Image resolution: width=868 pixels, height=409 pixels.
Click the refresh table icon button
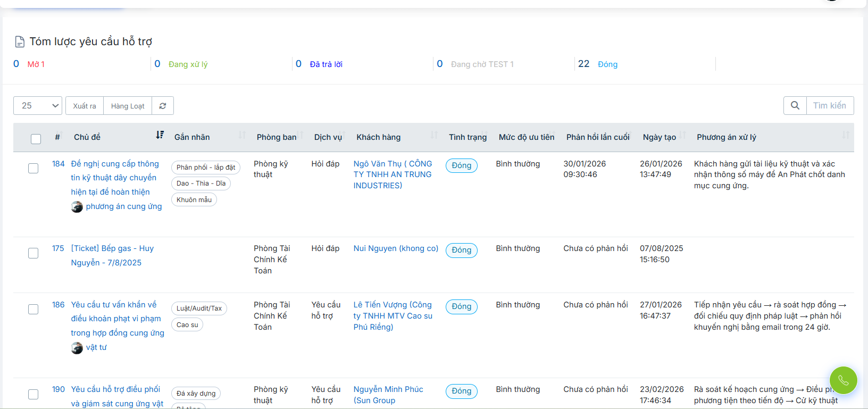pos(163,106)
